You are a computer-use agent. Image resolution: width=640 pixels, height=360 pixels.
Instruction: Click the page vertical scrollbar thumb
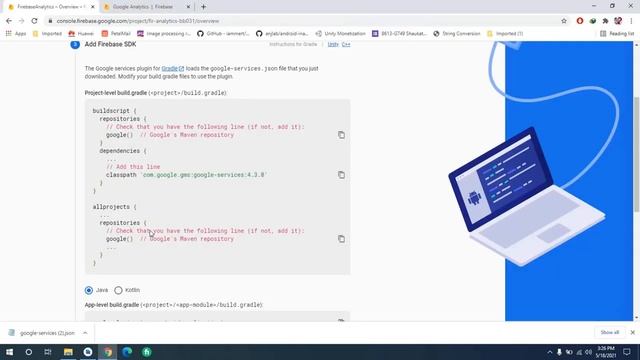637,154
